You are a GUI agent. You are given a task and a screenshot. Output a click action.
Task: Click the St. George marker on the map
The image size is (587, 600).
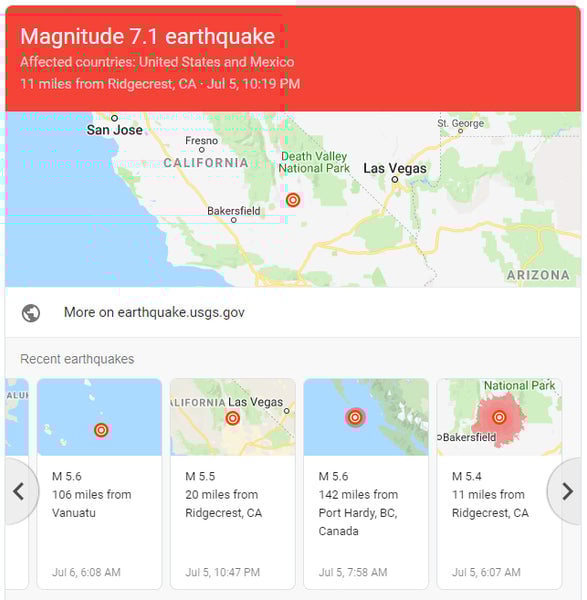pyautogui.click(x=461, y=131)
